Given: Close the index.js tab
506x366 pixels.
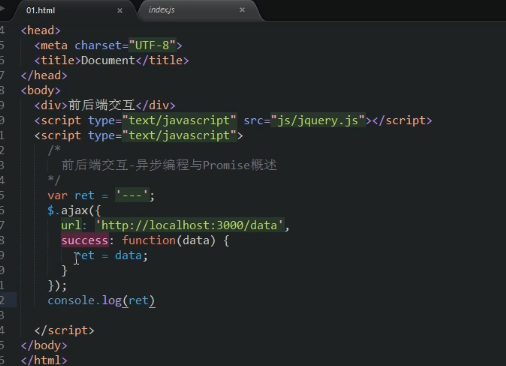Looking at the screenshot, I should pyautogui.click(x=242, y=10).
